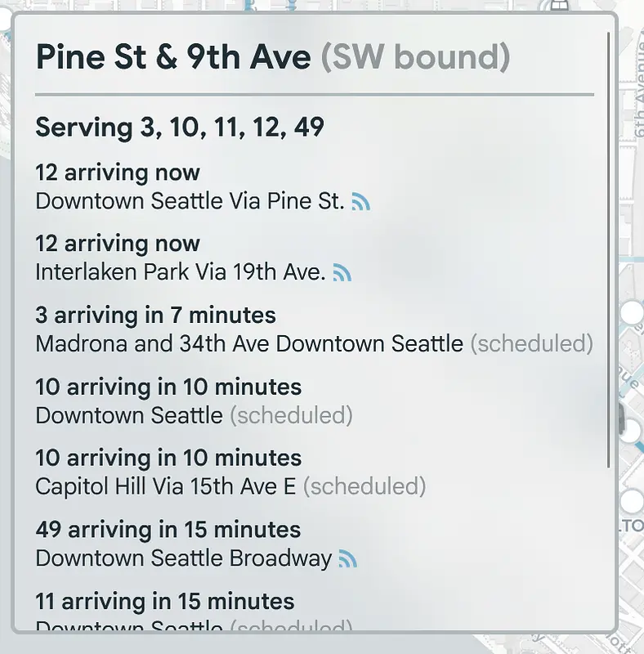Open the first 10 arriving in 10 minutes entry
644x654 pixels.
pyautogui.click(x=168, y=387)
